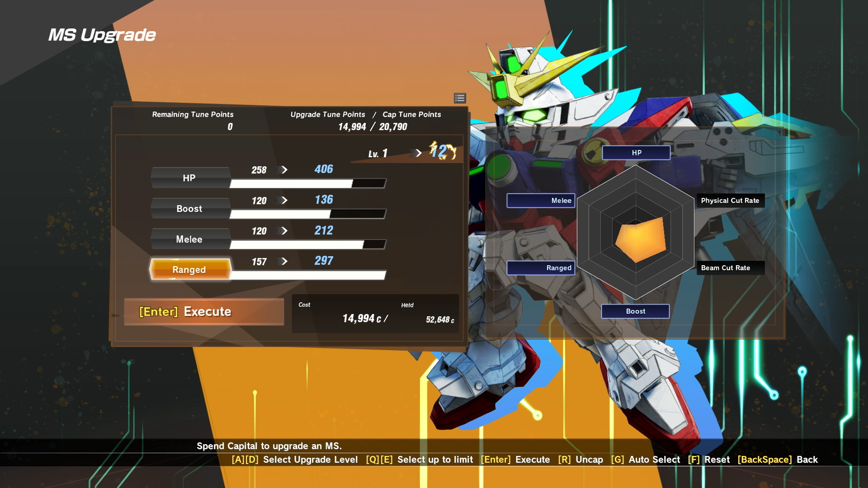Image resolution: width=868 pixels, height=488 pixels.
Task: Select the Boost stat icon on radar chart
Action: click(634, 310)
